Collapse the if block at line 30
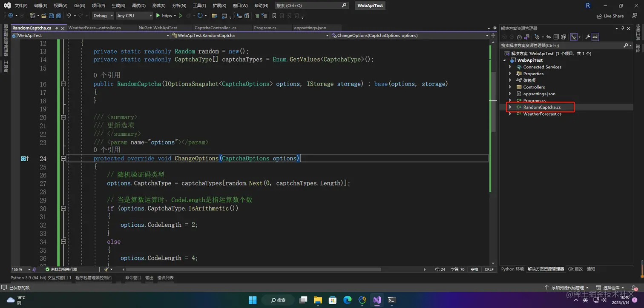This screenshot has height=308, width=644. (x=63, y=208)
